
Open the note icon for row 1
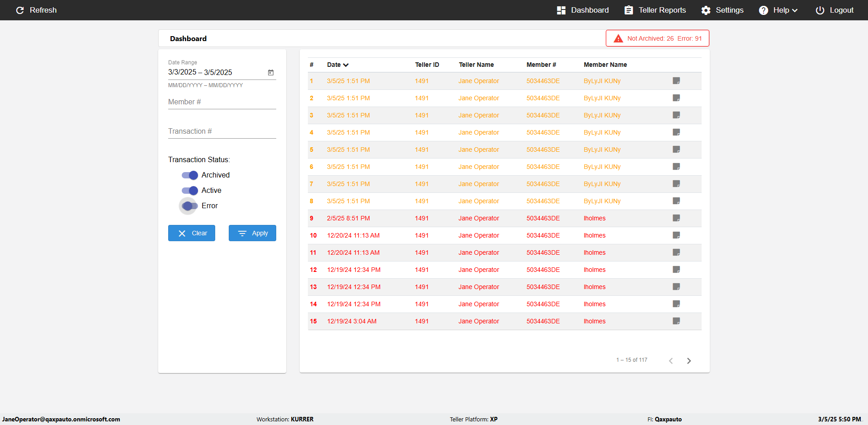(676, 81)
